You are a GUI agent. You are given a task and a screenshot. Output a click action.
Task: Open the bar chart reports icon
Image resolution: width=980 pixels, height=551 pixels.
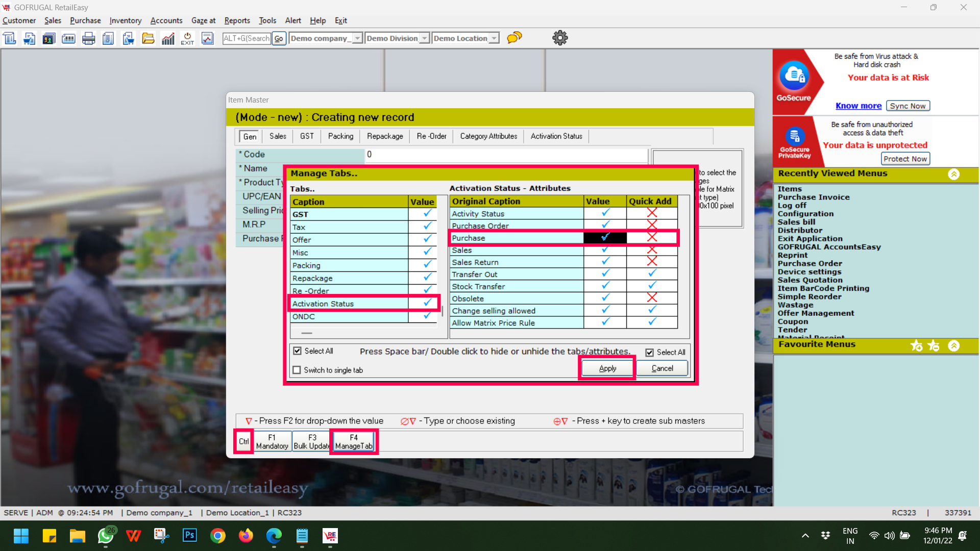tap(168, 38)
